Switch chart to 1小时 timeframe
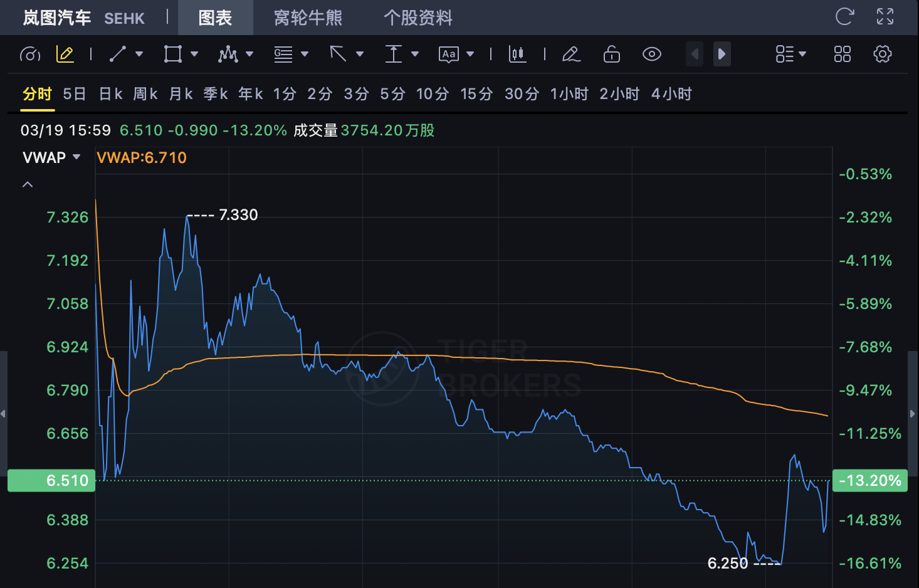The image size is (919, 588). coord(569,93)
